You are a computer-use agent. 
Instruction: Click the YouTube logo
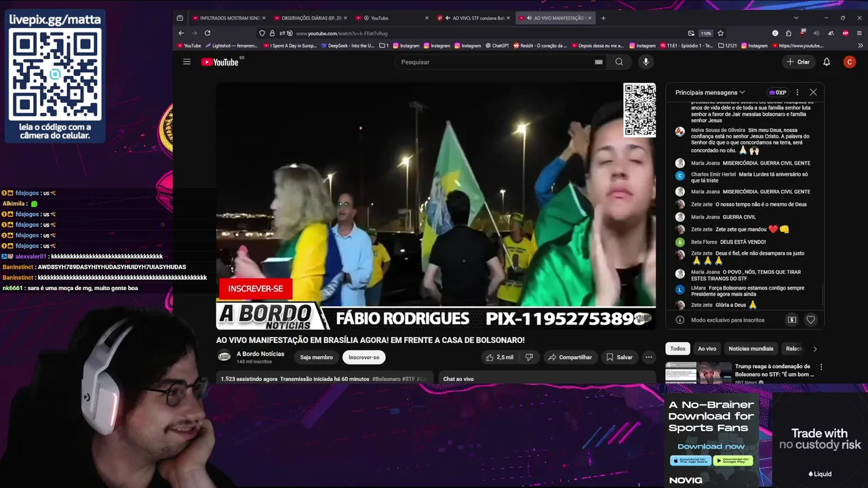tap(220, 62)
